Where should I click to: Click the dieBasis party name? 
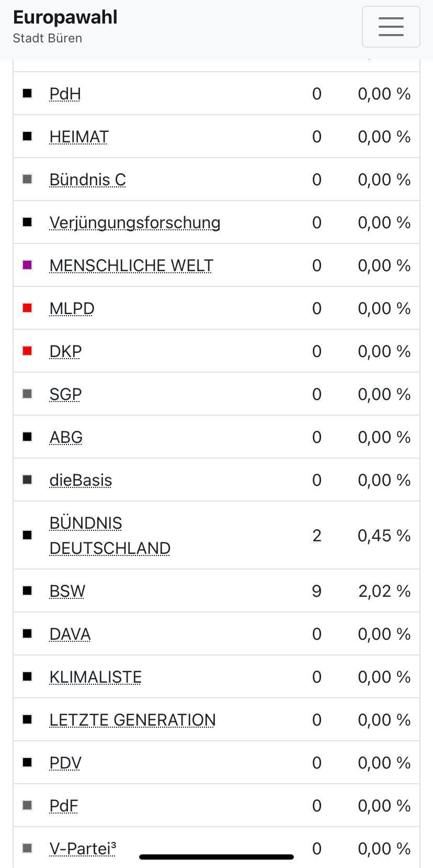click(81, 480)
